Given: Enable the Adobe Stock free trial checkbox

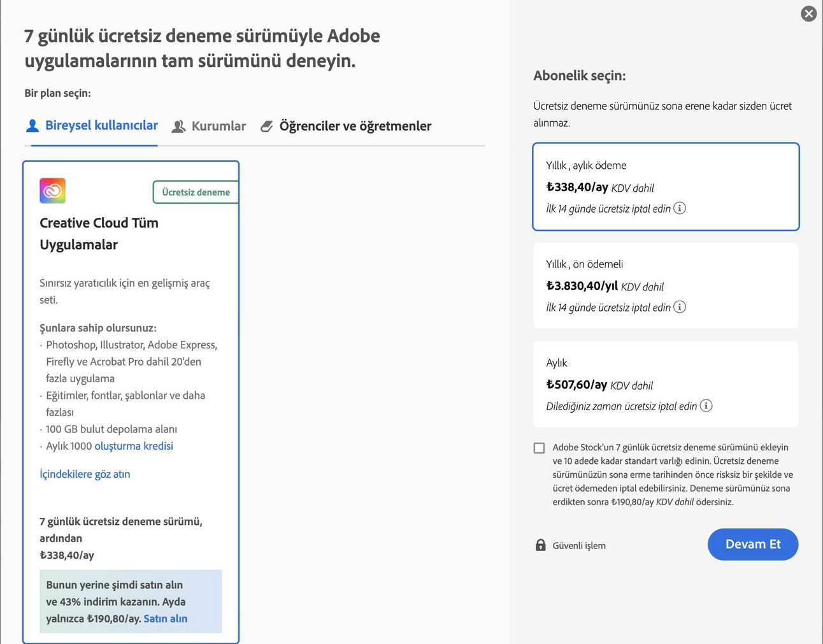Looking at the screenshot, I should tap(540, 448).
